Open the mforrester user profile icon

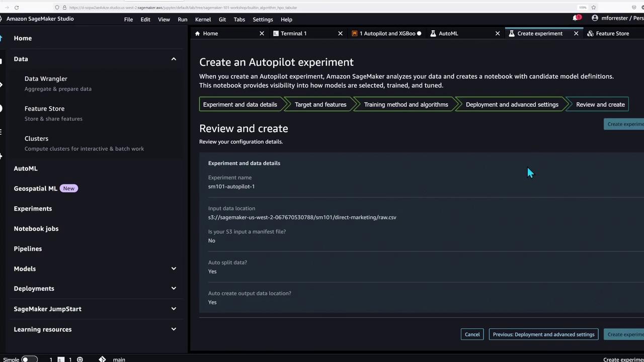tap(595, 18)
